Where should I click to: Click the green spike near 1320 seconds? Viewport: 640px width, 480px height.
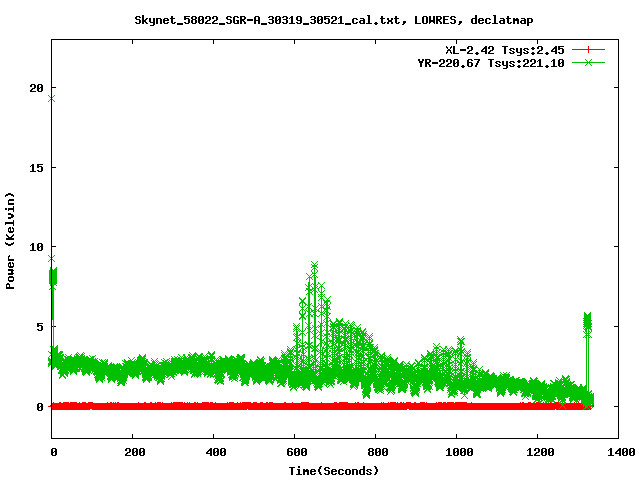pos(587,324)
